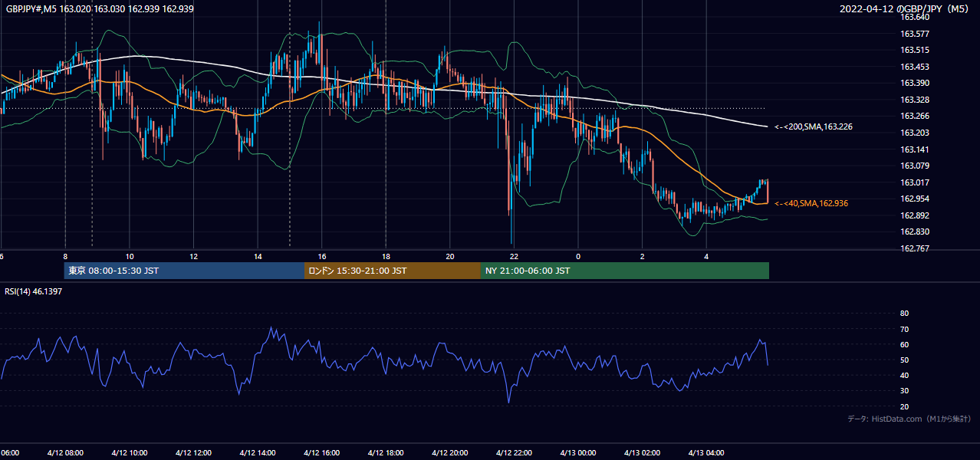Screen dimensions: 980x460
Task: Click the HistData.com data source credit
Action: tap(909, 419)
